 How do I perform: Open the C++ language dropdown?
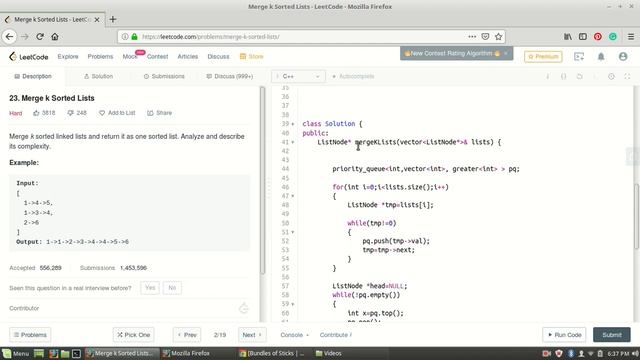pos(298,76)
